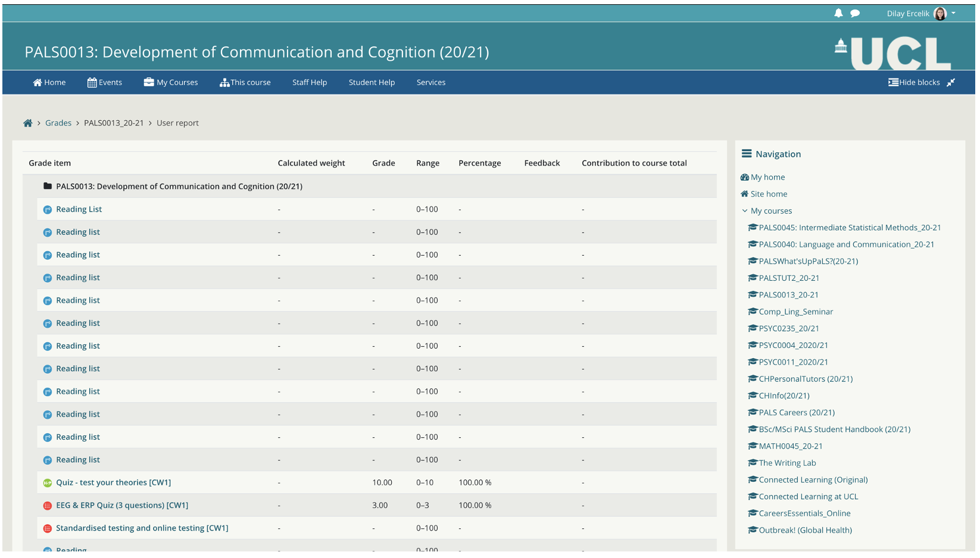Viewport: 980px width, 558px height.
Task: Click the graduation cap icon for PALS0045
Action: coord(753,227)
